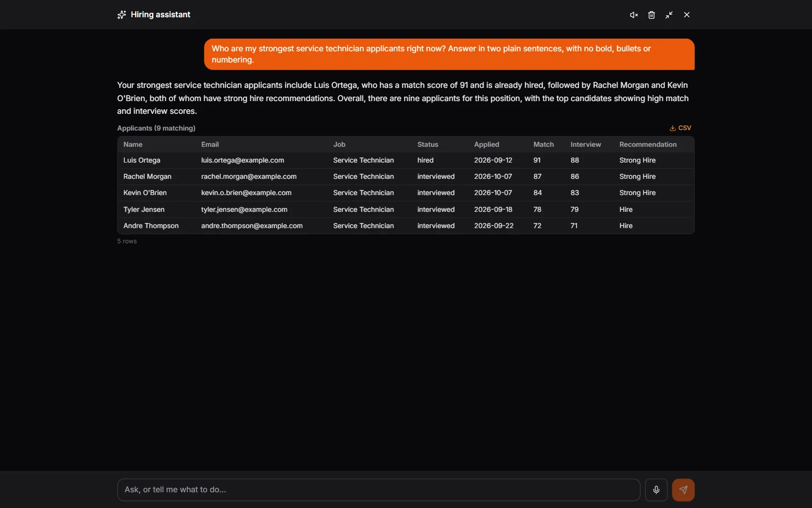This screenshot has height=508, width=812.
Task: Click kevin.o.brien@example.com email
Action: 246,193
